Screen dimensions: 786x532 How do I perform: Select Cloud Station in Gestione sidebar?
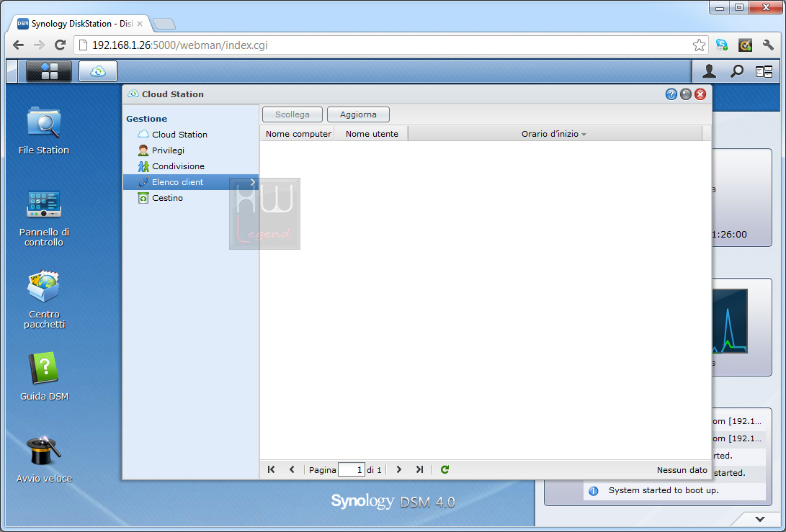coord(190,134)
